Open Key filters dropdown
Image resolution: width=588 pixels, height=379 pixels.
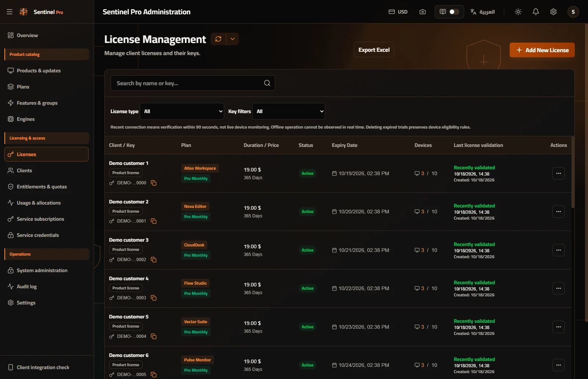point(288,111)
